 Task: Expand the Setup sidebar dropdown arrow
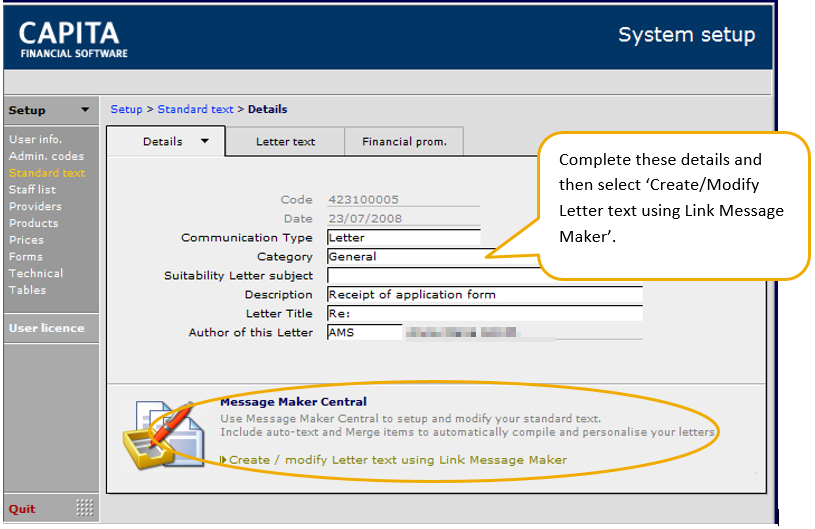[85, 110]
